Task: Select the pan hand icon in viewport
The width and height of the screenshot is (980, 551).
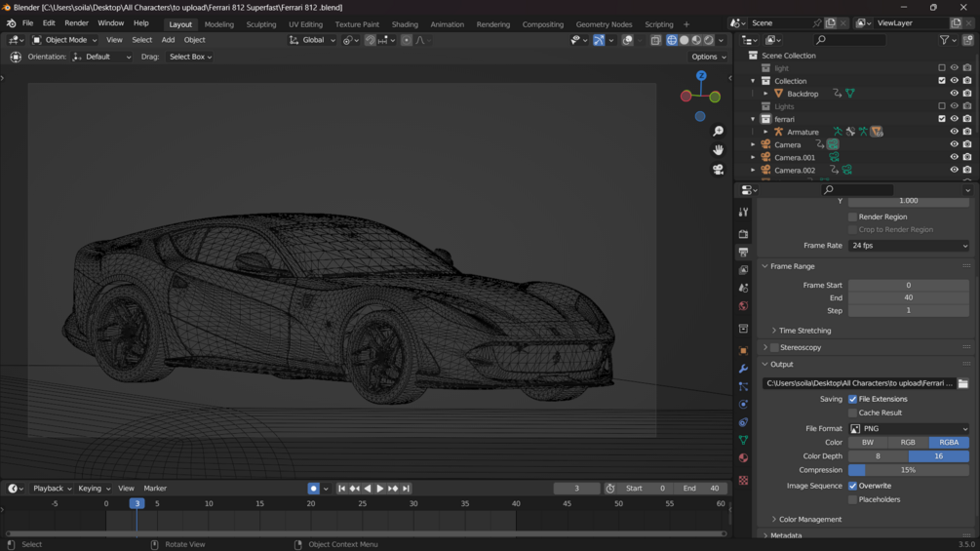Action: pyautogui.click(x=718, y=150)
